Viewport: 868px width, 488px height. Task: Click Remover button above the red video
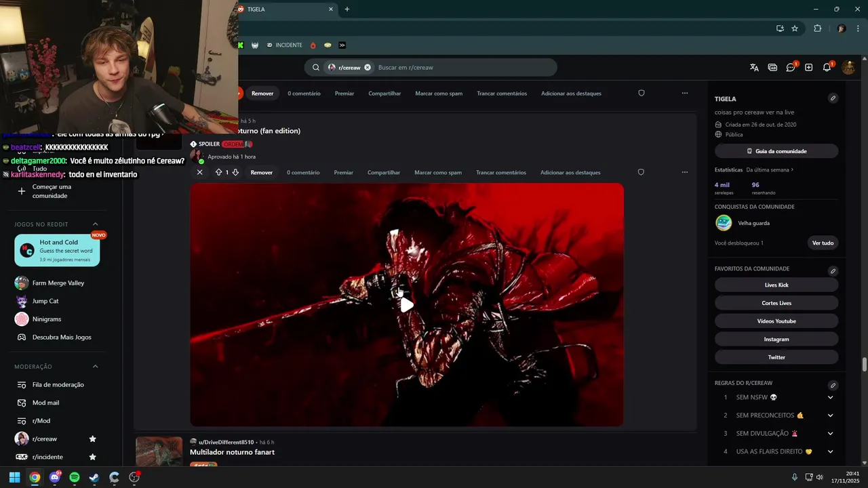(x=262, y=172)
